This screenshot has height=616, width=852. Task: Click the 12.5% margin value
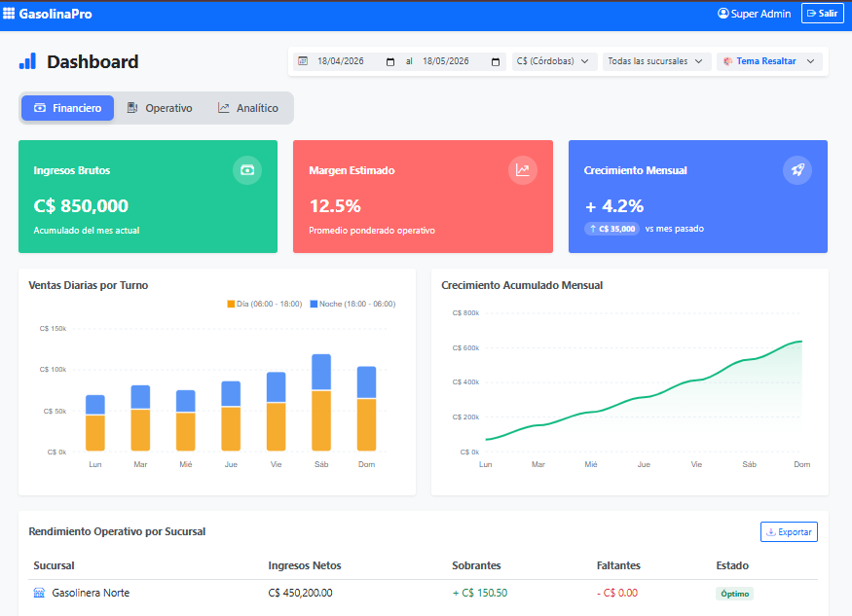335,206
